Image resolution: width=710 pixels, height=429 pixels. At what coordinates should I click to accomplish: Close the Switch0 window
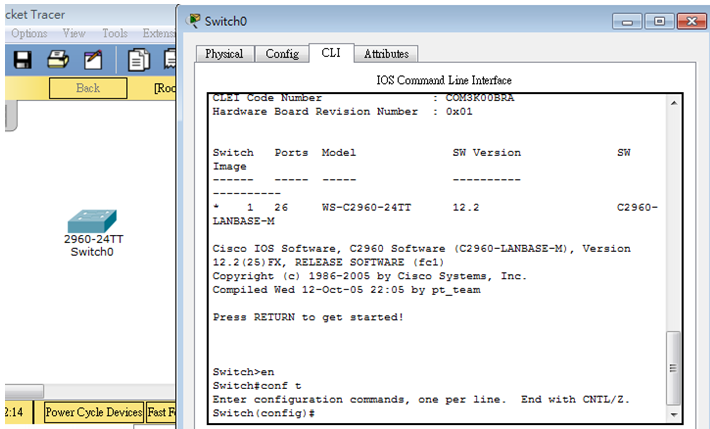click(x=691, y=21)
